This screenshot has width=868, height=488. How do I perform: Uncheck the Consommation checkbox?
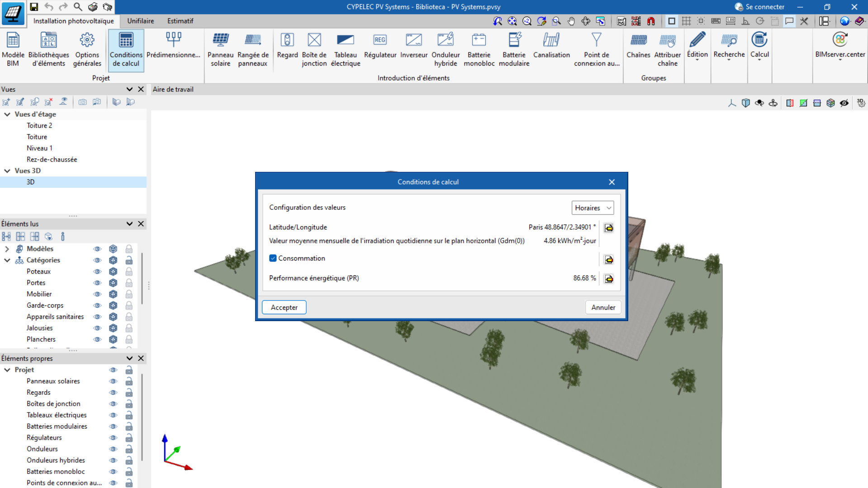coord(273,258)
